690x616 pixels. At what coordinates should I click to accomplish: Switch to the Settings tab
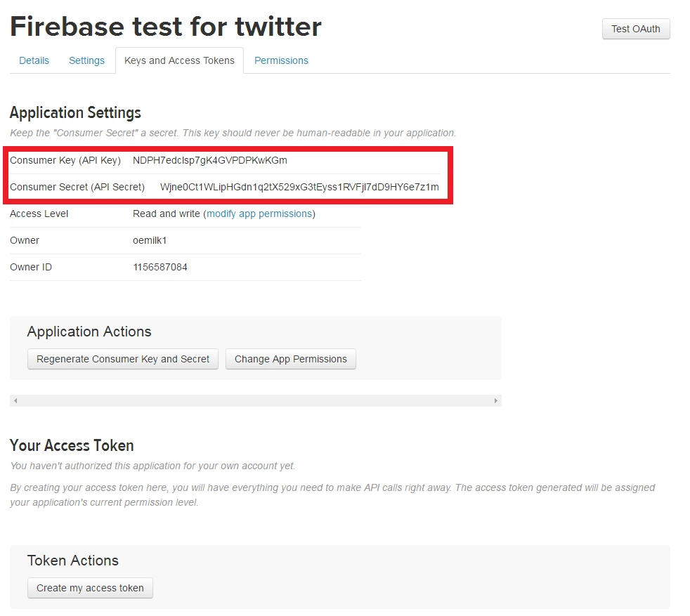coord(86,60)
